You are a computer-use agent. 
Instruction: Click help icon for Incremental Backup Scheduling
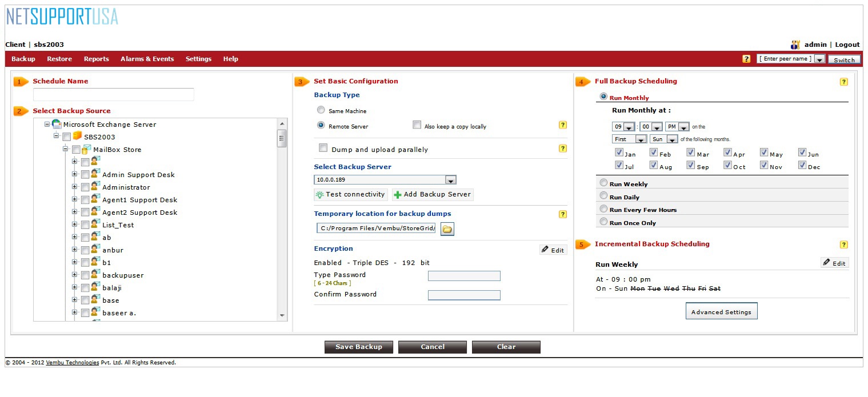843,244
